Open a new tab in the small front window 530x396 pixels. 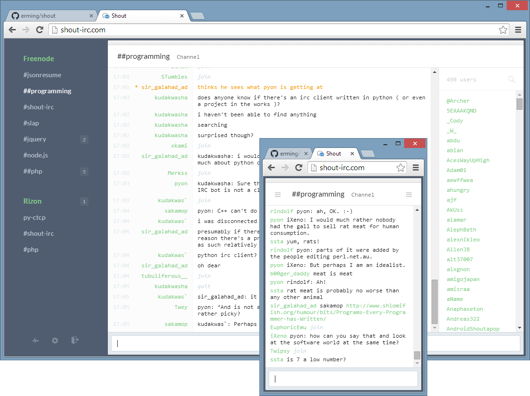(367, 154)
